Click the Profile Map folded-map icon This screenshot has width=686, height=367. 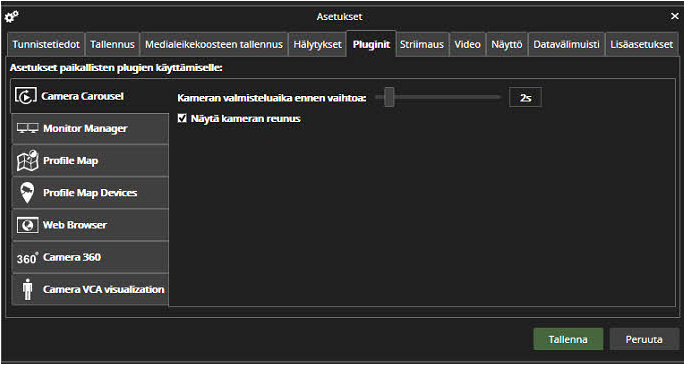point(28,161)
